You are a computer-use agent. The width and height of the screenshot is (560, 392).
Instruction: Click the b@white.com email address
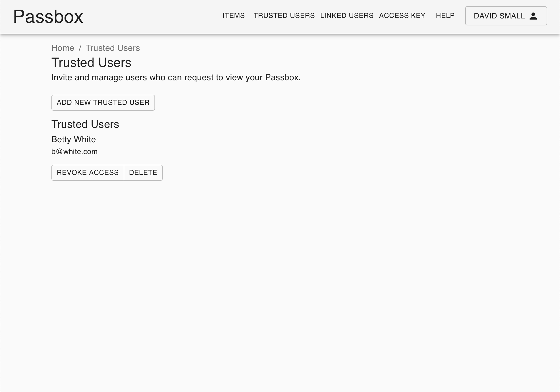pos(74,152)
